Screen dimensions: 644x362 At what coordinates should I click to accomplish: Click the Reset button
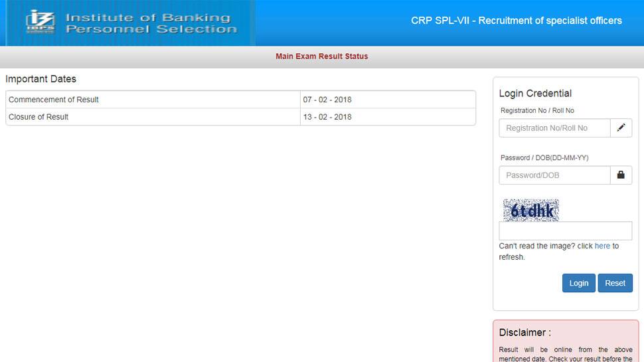click(615, 283)
